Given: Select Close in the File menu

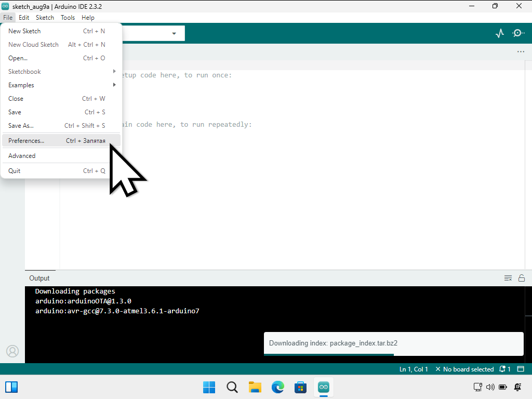Looking at the screenshot, I should 61,99.
